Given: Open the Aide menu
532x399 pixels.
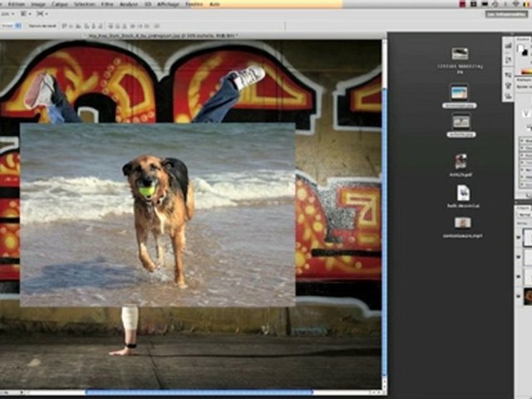Looking at the screenshot, I should (x=215, y=4).
